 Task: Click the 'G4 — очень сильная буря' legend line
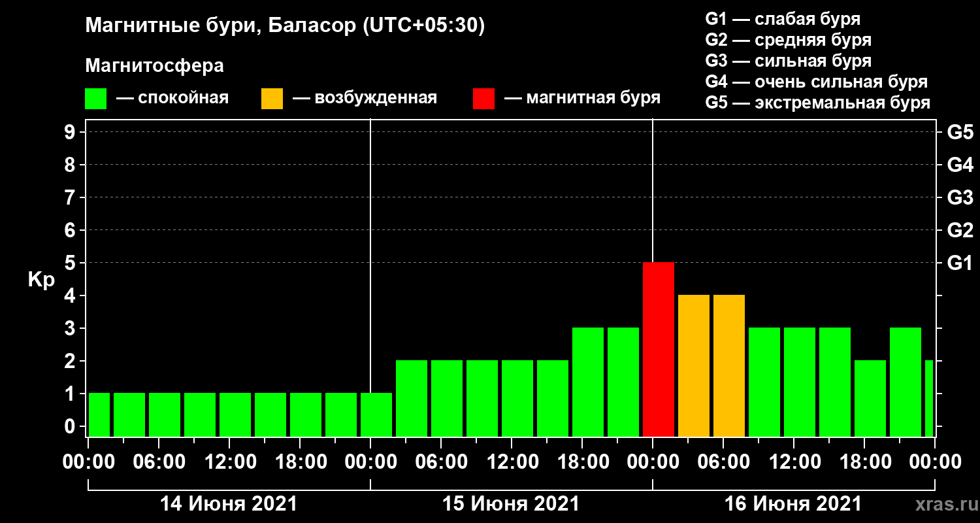817,82
